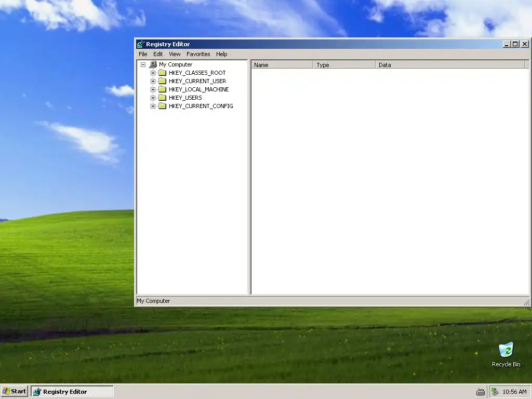The image size is (532, 399).
Task: Select the HKEY_CURRENT_USER key label
Action: click(x=197, y=81)
